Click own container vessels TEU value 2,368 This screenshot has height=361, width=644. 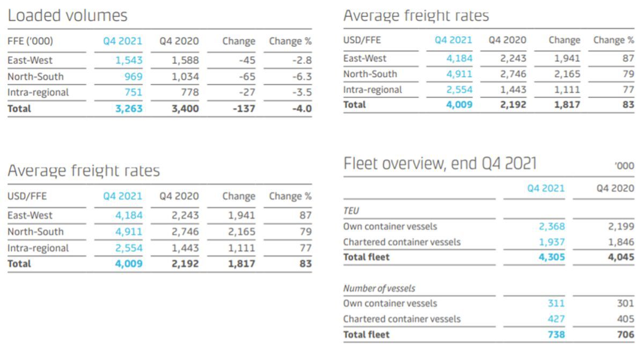click(x=552, y=226)
